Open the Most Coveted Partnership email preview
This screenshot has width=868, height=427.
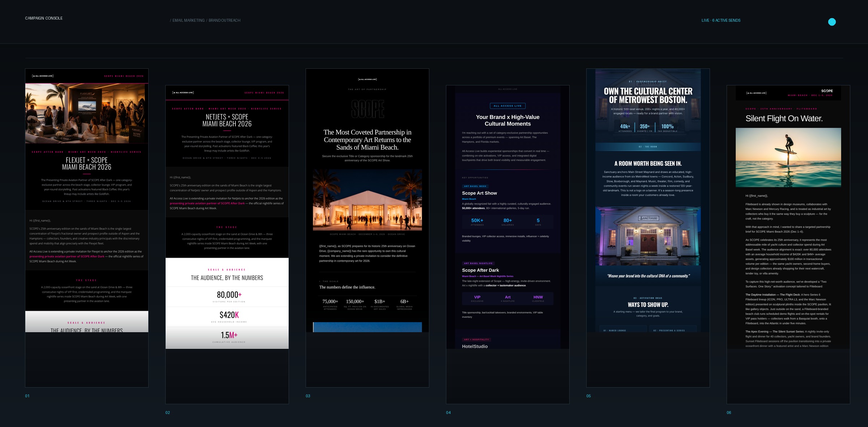point(367,228)
